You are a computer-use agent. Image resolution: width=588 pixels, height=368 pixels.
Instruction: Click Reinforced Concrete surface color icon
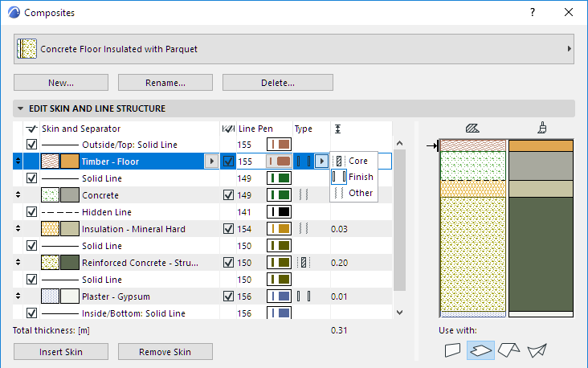[x=70, y=263]
